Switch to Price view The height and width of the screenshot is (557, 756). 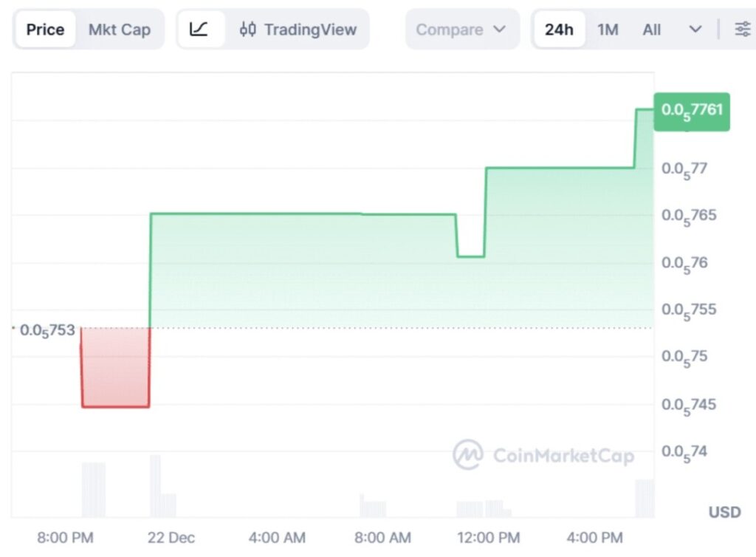click(45, 30)
